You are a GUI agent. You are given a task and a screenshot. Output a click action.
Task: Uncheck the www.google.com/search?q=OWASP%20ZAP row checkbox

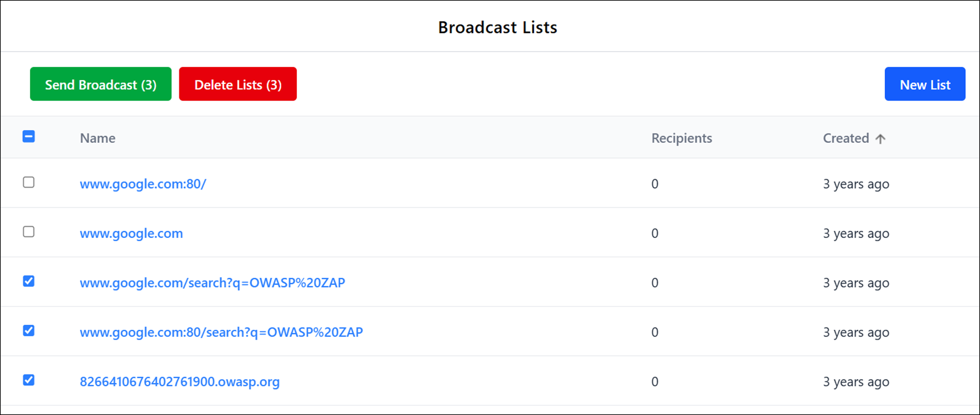pyautogui.click(x=29, y=281)
